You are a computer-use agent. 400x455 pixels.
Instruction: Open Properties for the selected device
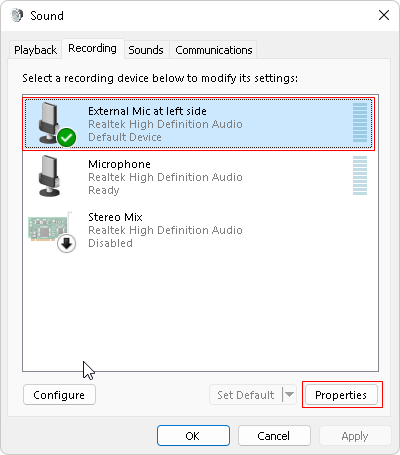coord(341,395)
